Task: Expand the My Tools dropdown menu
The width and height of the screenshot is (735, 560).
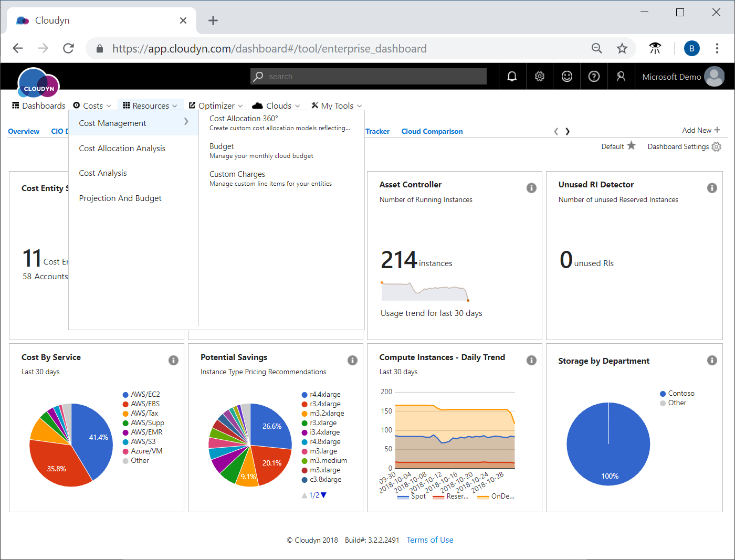Action: coord(337,105)
